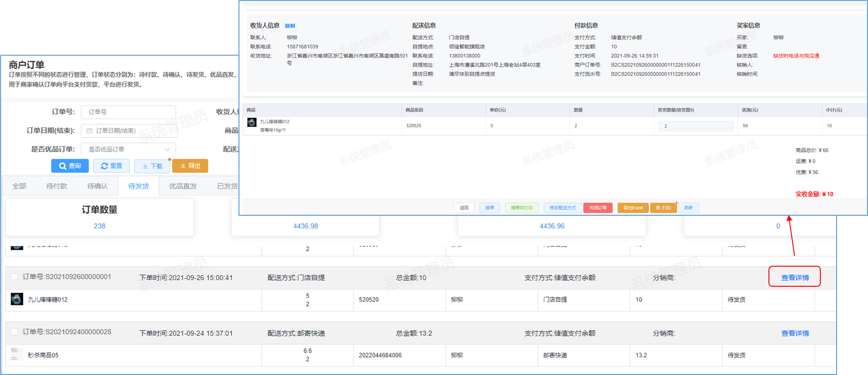Viewport: 868px width, 375px height.
Task: Select checkbox for order S2021092400000028
Action: pyautogui.click(x=14, y=332)
